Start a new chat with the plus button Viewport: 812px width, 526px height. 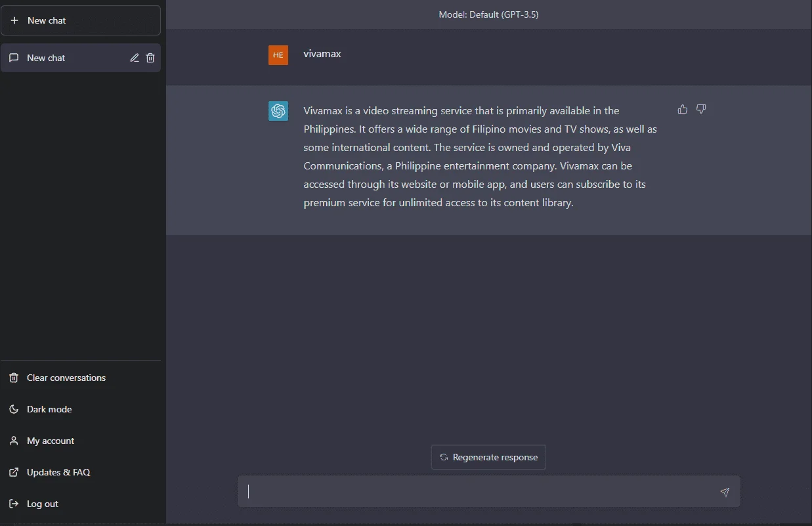[x=81, y=20]
